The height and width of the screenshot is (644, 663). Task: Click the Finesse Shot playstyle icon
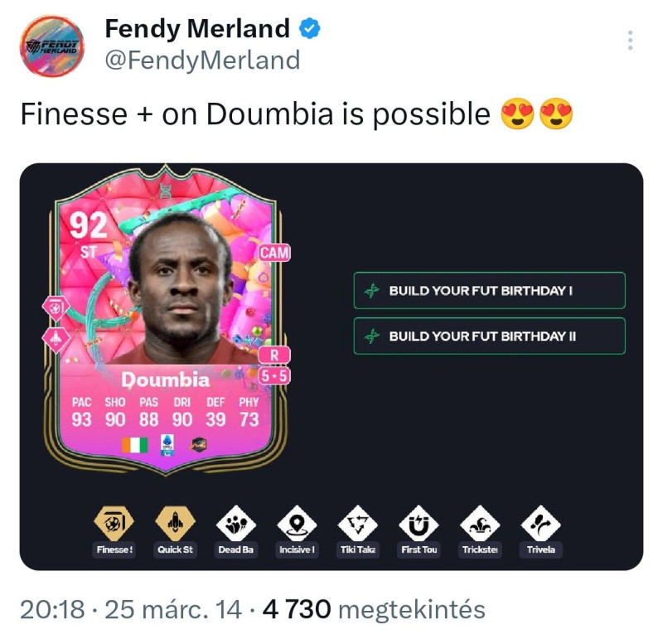click(x=114, y=524)
